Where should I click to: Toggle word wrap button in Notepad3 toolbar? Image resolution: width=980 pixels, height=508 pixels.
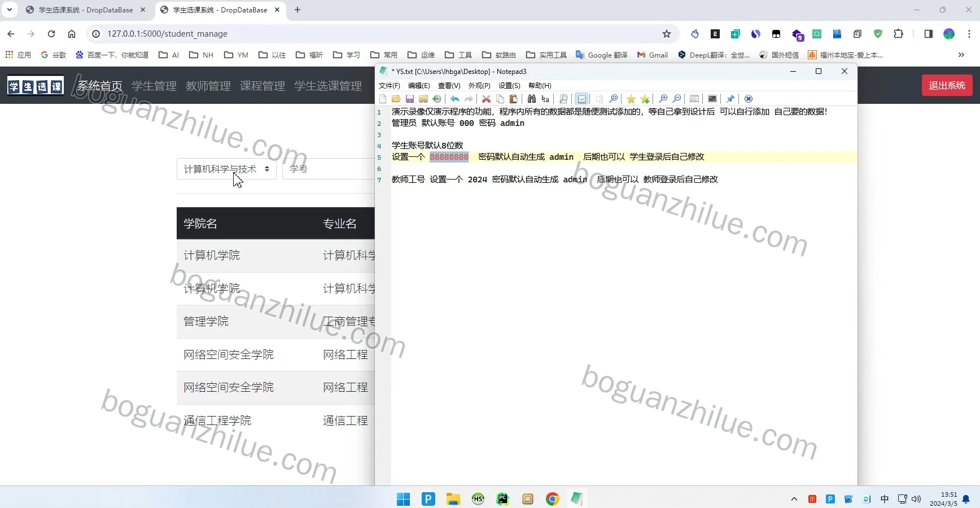(x=582, y=99)
